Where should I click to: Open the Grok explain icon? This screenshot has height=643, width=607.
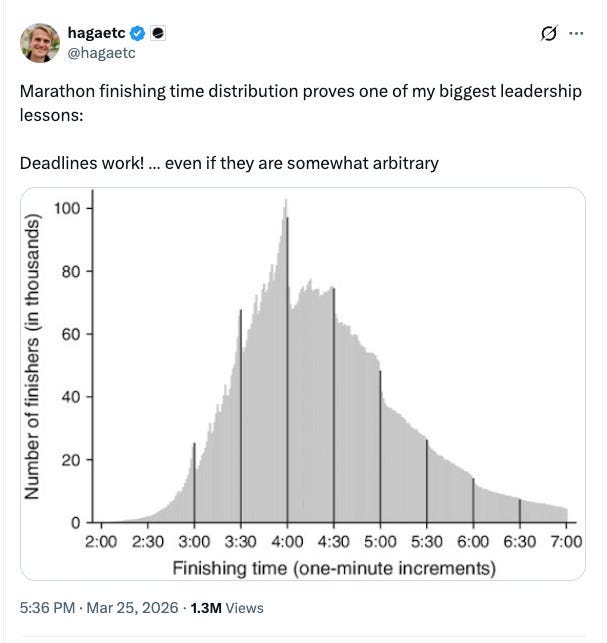click(x=549, y=33)
